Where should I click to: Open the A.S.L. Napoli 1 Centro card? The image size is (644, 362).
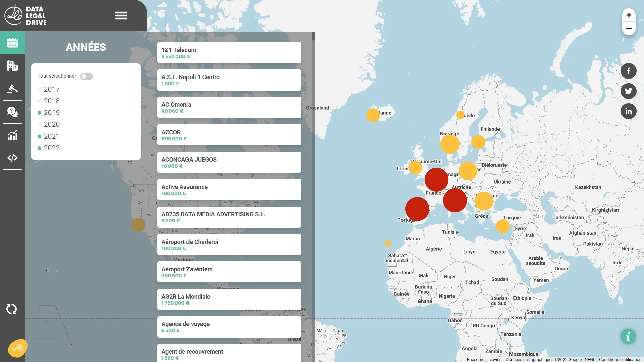coord(229,80)
